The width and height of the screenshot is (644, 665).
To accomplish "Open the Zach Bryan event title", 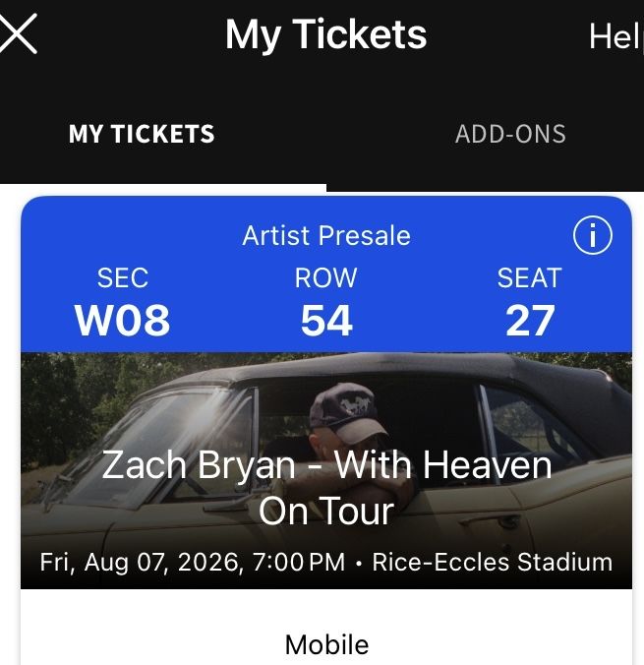I will tap(326, 464).
